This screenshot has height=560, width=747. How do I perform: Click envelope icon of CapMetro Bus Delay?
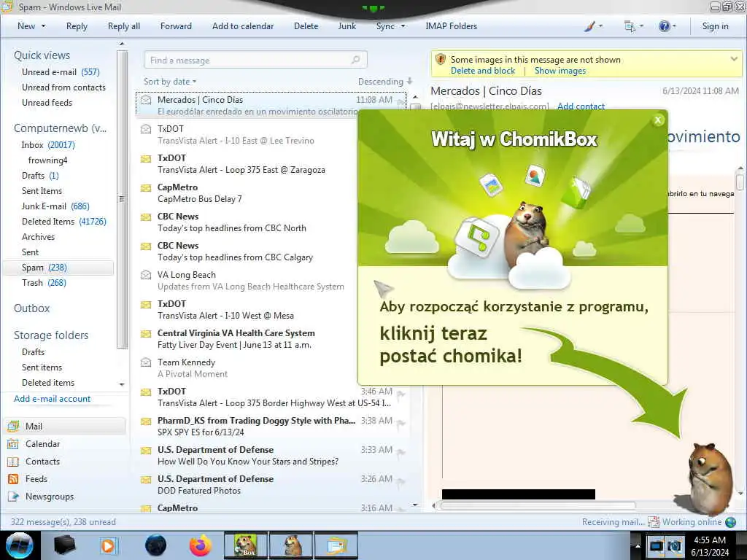pos(146,187)
